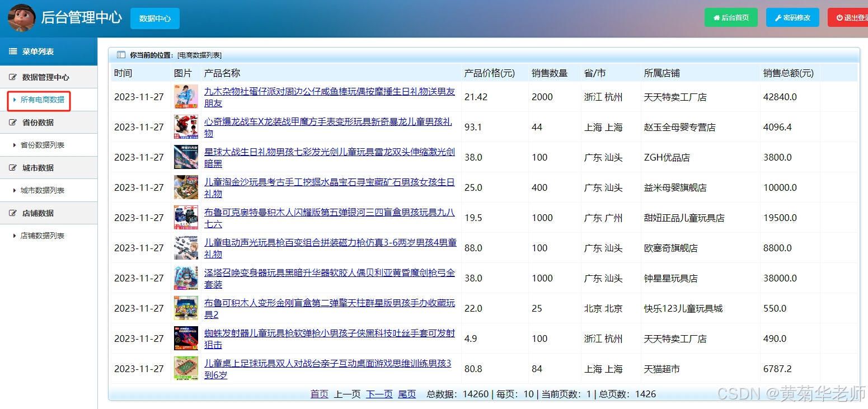This screenshot has width=868, height=409.
Task: Expand the 城市数据 section
Action: tap(49, 168)
